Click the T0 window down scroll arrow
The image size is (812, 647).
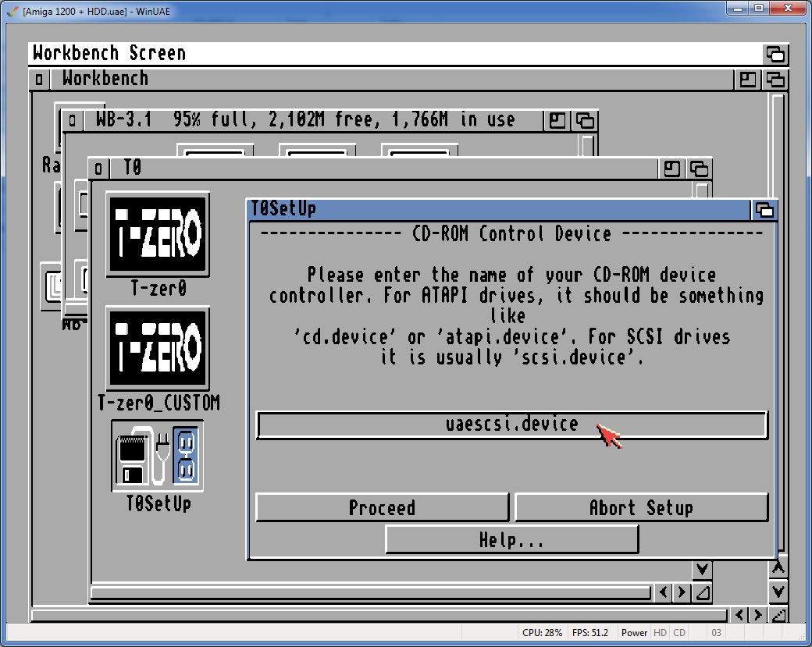702,570
